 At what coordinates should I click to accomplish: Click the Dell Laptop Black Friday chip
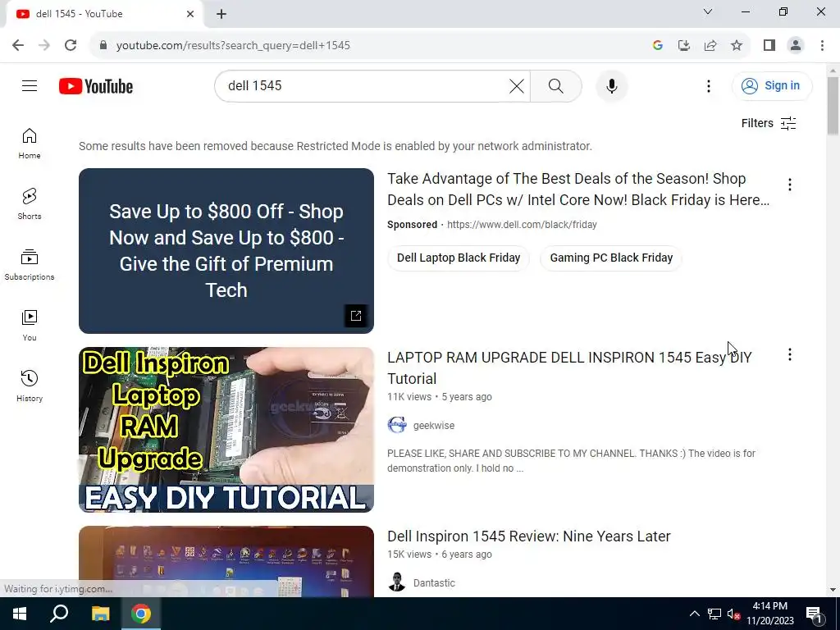[458, 258]
